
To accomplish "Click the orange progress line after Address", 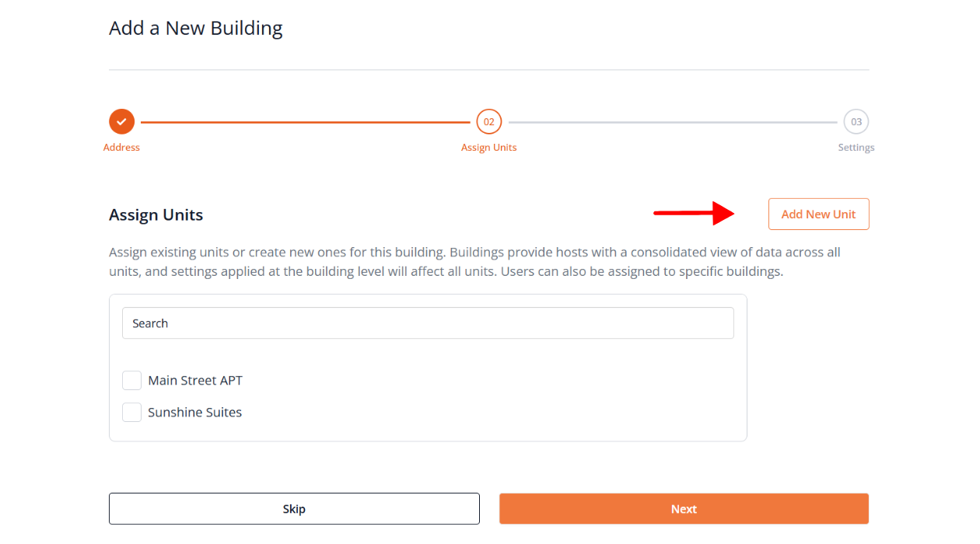I will 305,122.
